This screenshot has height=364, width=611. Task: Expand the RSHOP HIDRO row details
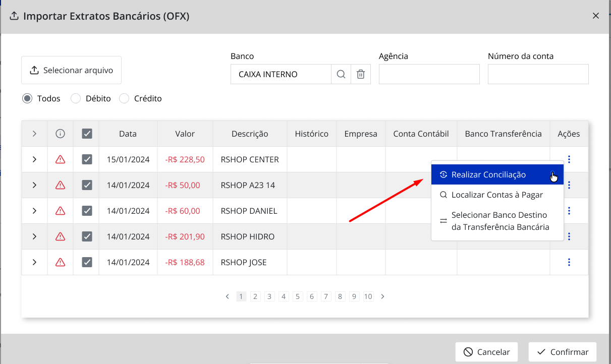[34, 236]
